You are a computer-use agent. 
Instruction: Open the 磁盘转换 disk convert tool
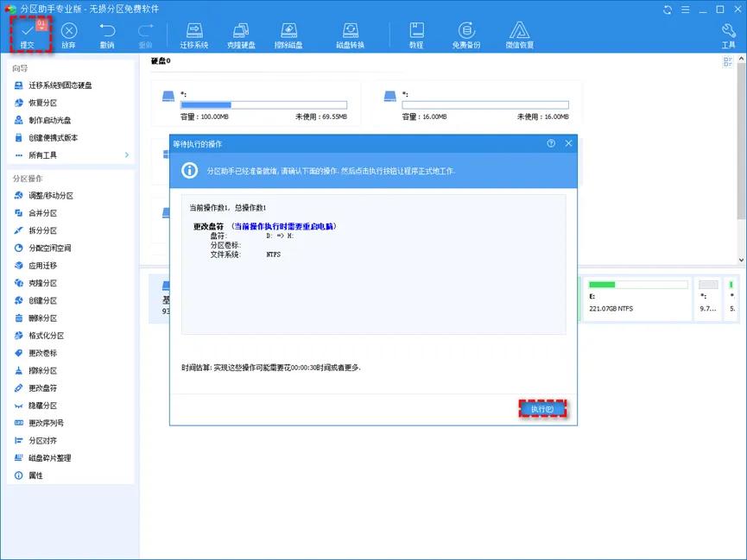point(350,35)
